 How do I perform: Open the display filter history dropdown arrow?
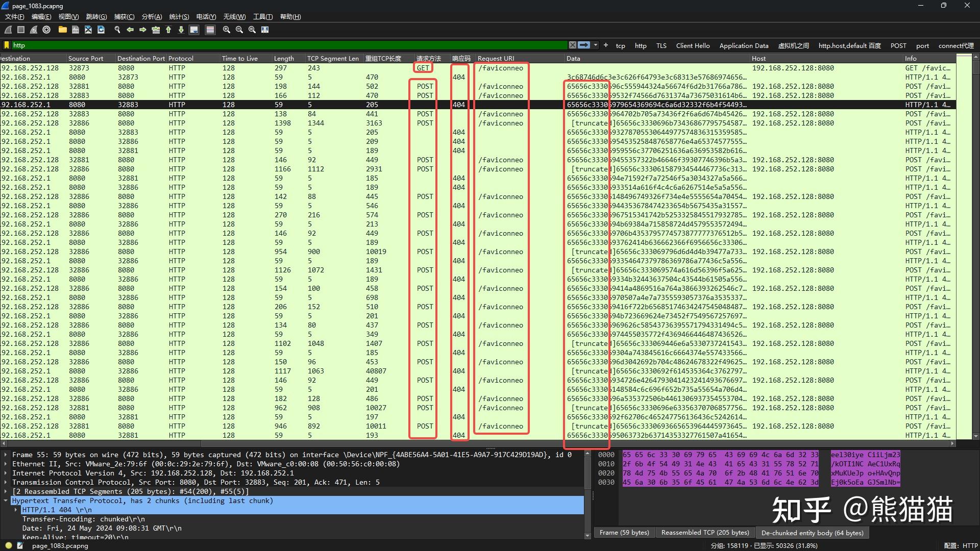(x=596, y=45)
